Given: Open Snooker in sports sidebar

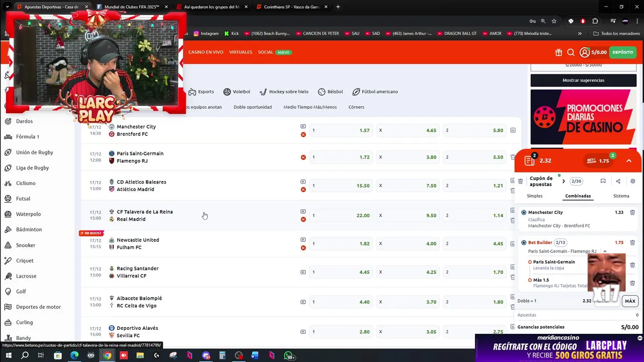Looking at the screenshot, I should tap(26, 245).
